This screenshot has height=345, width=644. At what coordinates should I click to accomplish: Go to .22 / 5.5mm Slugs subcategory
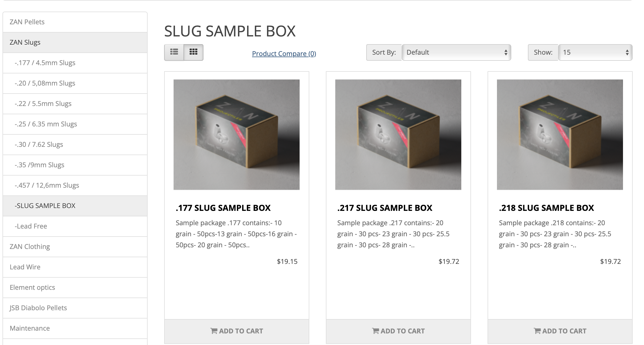[x=75, y=104]
